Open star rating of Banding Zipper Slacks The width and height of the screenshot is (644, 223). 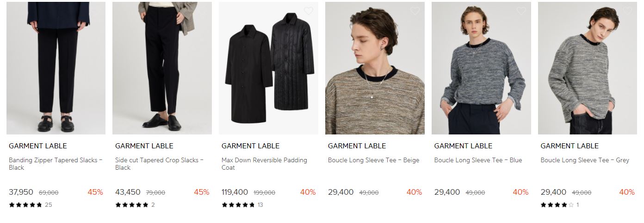[x=25, y=205]
